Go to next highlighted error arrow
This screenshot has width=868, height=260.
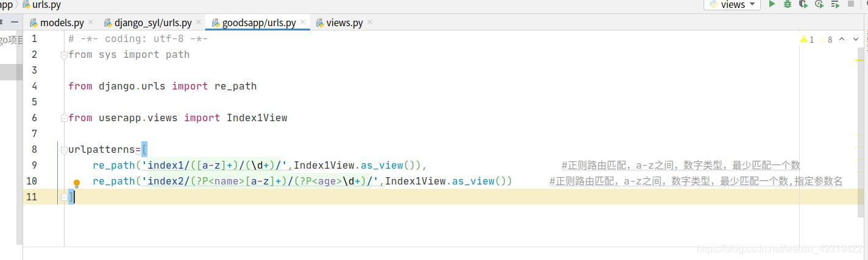[x=856, y=39]
